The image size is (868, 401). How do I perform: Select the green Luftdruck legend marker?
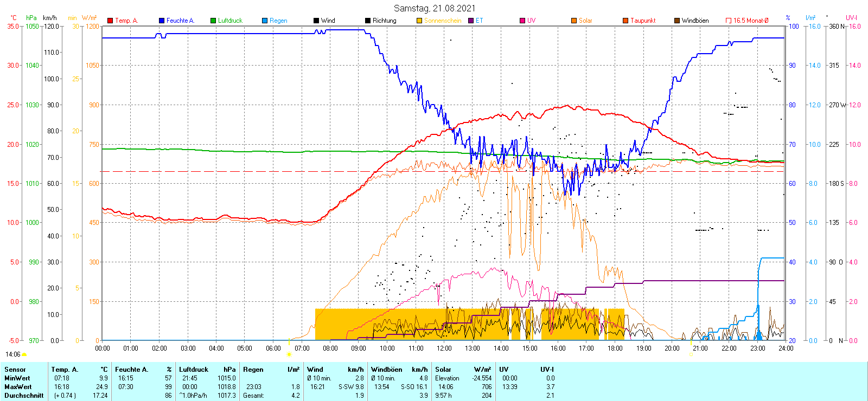[213, 21]
